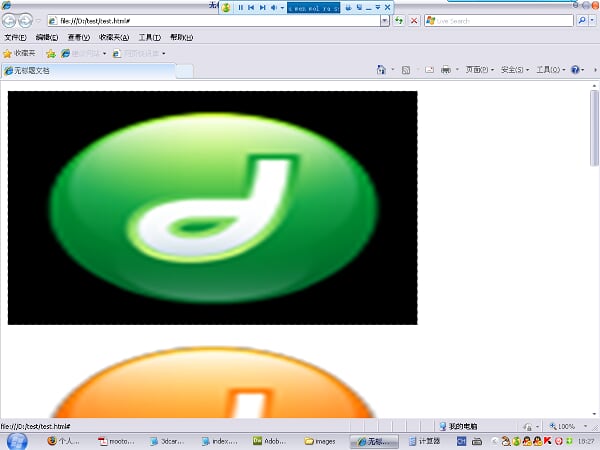The image size is (600, 450).
Task: Open a new blank tab button
Action: pyautogui.click(x=184, y=71)
